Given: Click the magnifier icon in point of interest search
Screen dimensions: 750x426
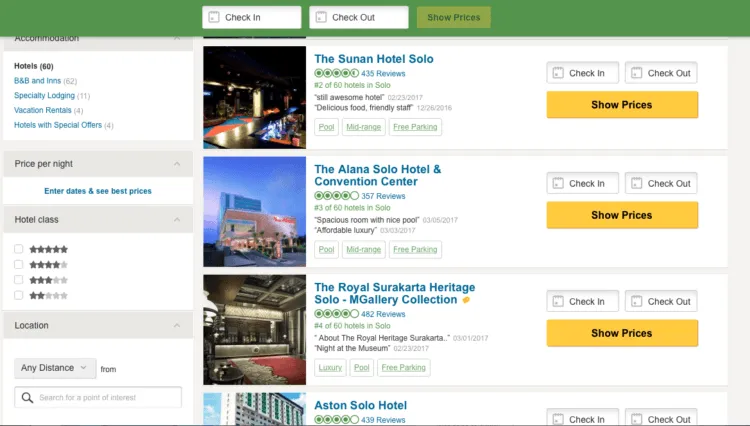Looking at the screenshot, I should point(27,398).
